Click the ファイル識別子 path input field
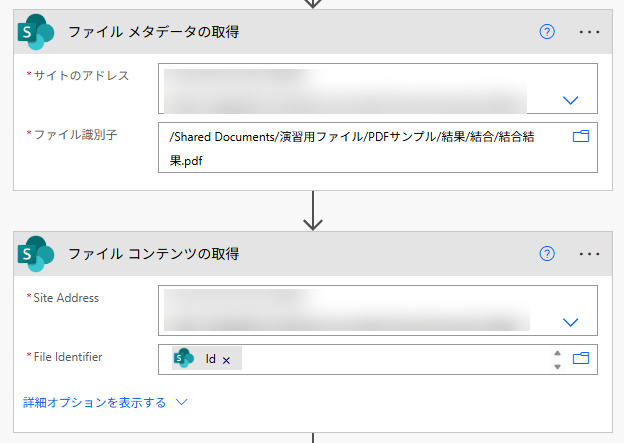This screenshot has height=443, width=624. coord(378,148)
